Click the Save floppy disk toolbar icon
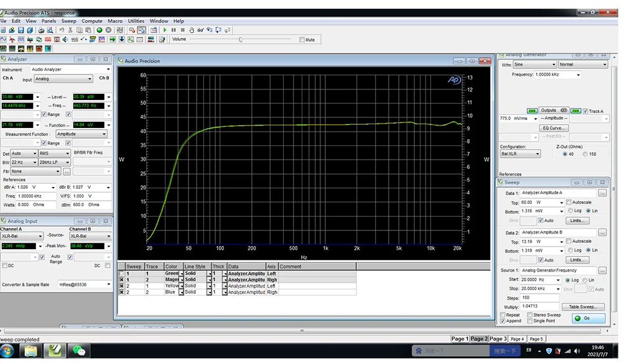The height and width of the screenshot is (364, 622). (x=21, y=30)
